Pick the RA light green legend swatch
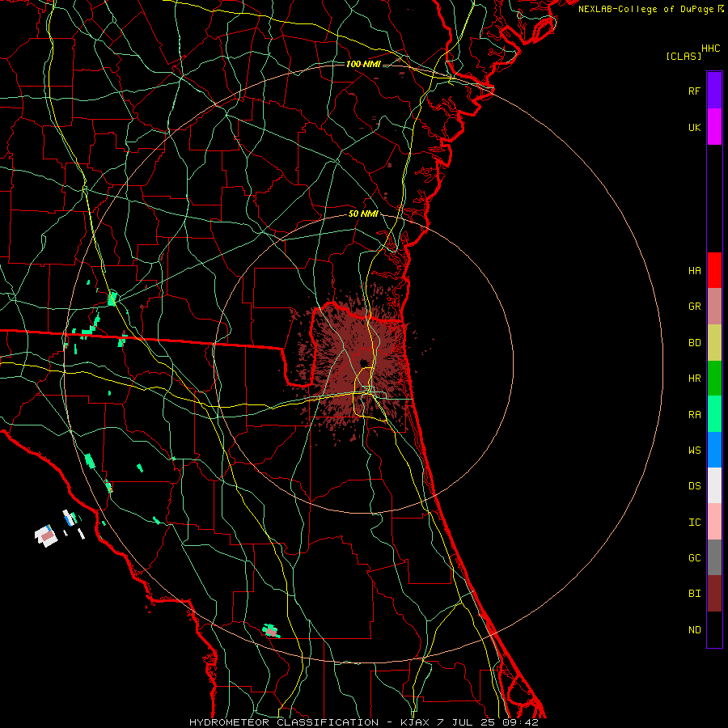 [x=714, y=414]
